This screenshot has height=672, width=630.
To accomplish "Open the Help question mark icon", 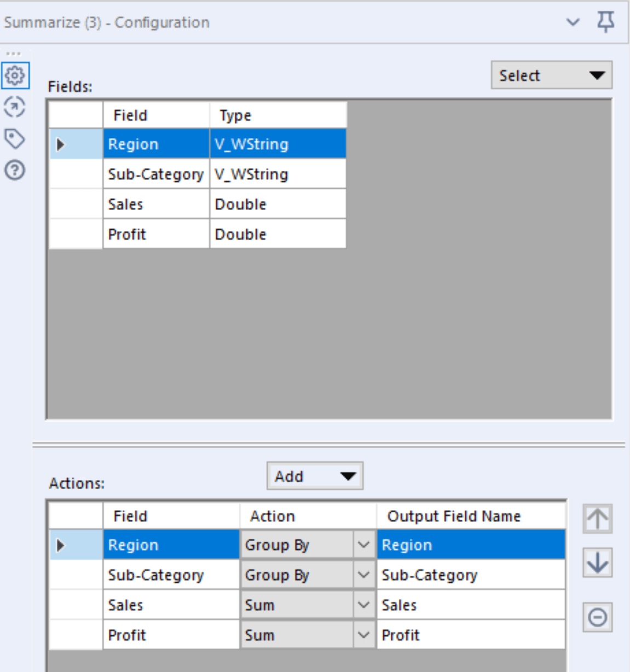I will click(x=15, y=170).
